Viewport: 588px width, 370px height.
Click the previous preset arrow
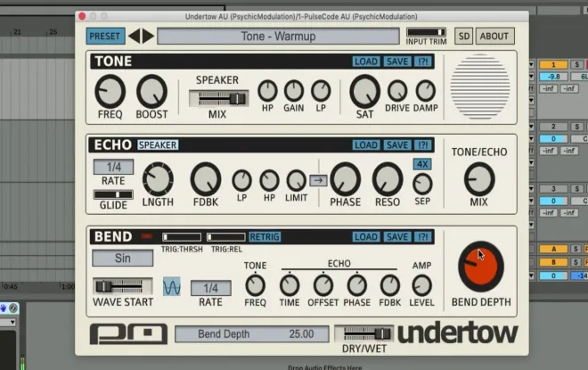tap(134, 36)
